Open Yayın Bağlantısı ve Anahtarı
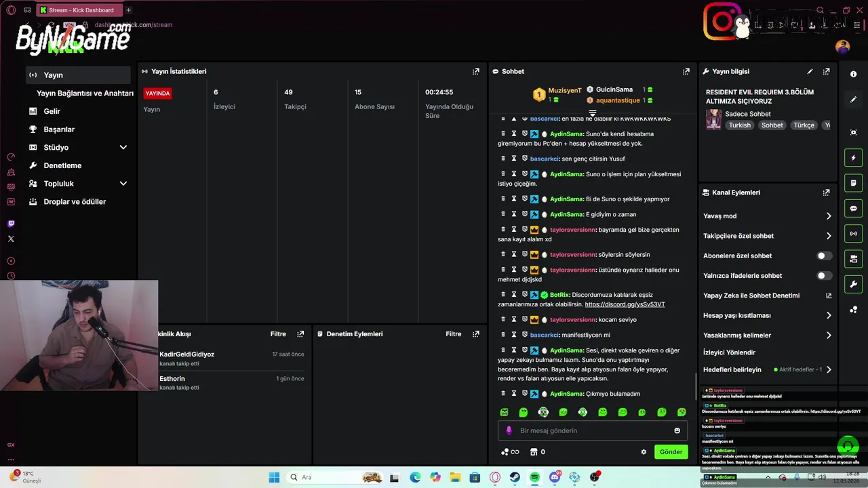 coord(85,94)
